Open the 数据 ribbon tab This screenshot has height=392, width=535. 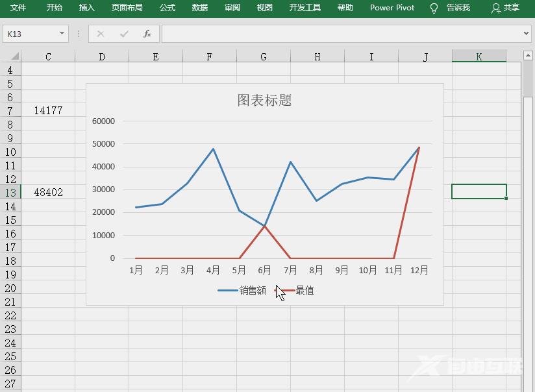tap(199, 8)
